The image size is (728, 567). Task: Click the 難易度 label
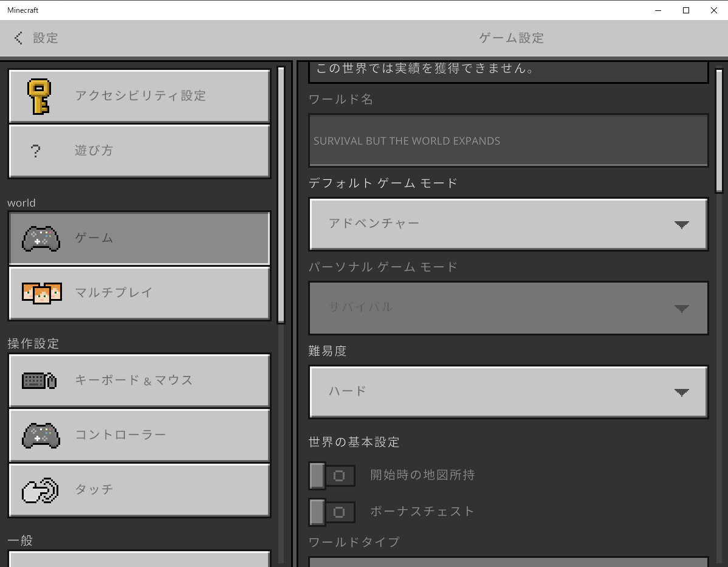[328, 351]
